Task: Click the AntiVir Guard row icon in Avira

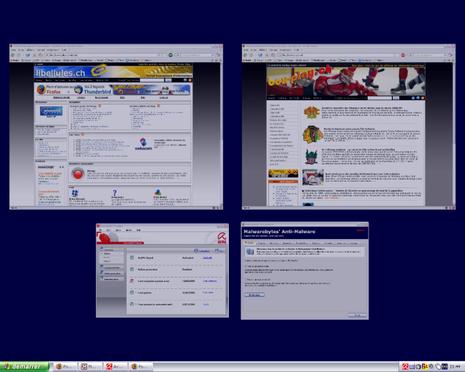Action: tap(132, 258)
